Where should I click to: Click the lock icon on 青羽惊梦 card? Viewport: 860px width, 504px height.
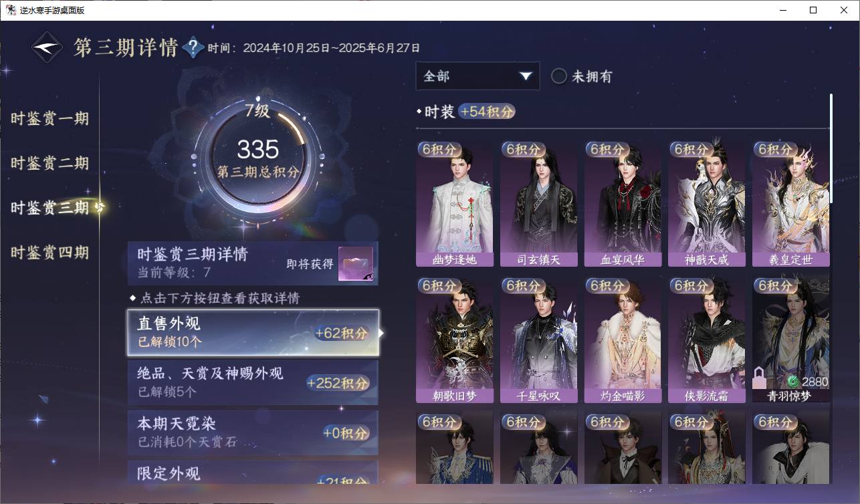point(760,378)
